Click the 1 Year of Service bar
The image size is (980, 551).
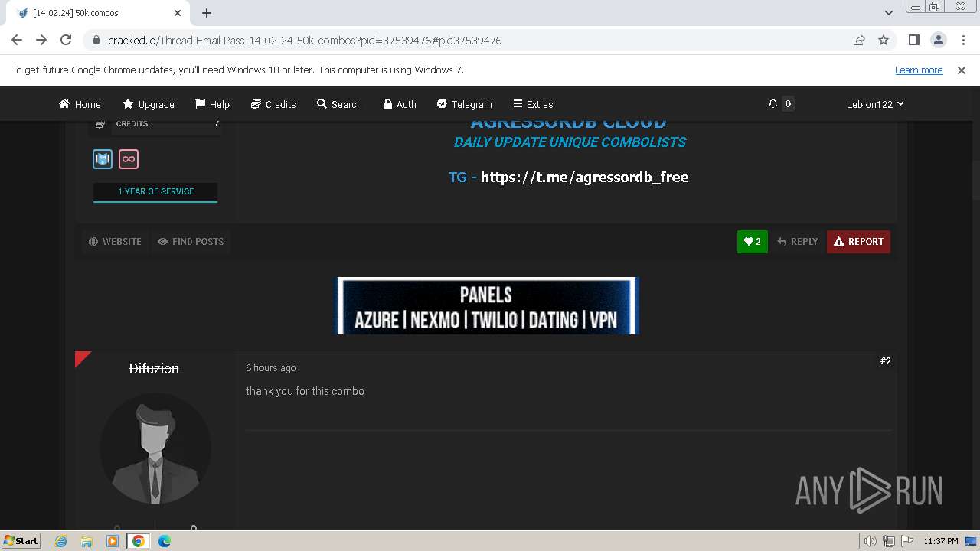point(155,191)
